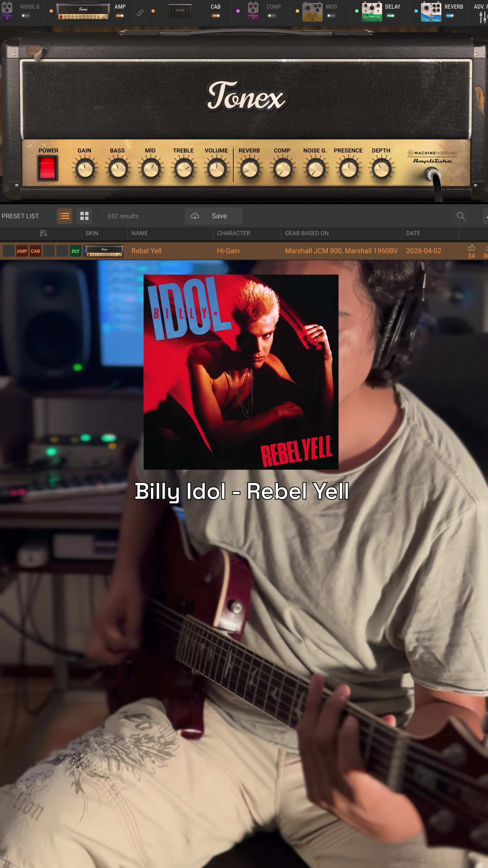Click the 2026-04-02 date cell
Viewport: 488px width, 868px height.
point(423,251)
